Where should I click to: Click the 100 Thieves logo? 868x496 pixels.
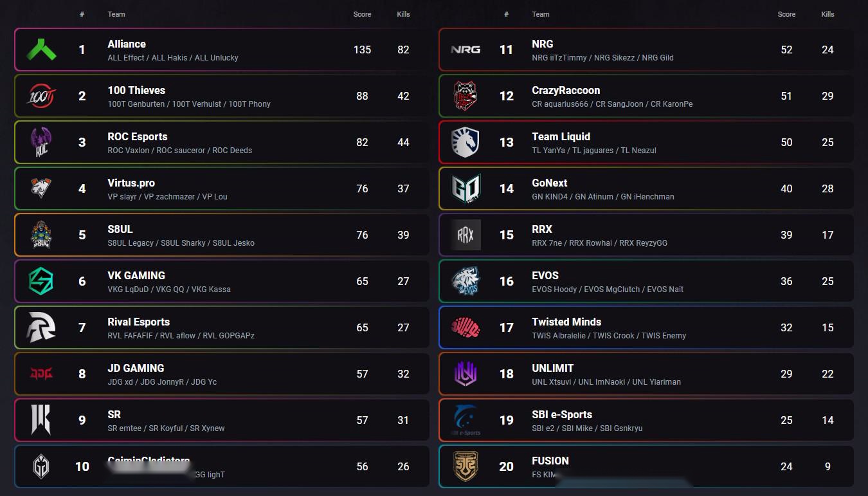point(41,96)
